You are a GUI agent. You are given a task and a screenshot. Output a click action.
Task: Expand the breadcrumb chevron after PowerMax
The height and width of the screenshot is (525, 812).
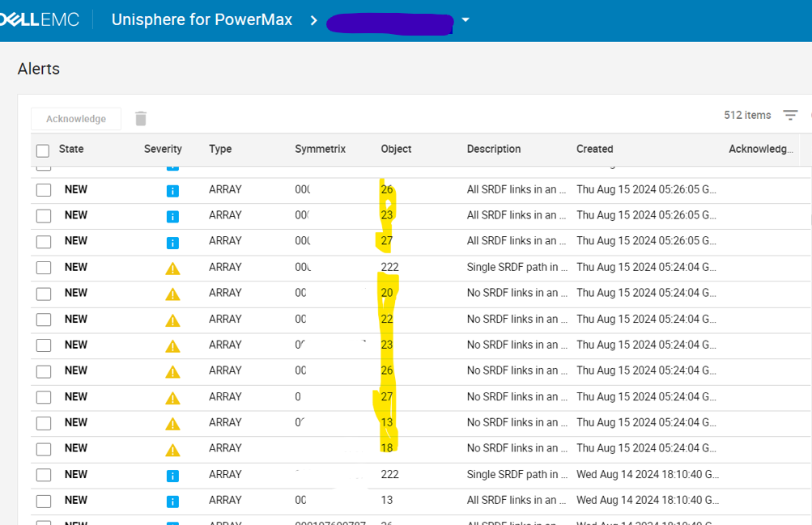(x=313, y=21)
